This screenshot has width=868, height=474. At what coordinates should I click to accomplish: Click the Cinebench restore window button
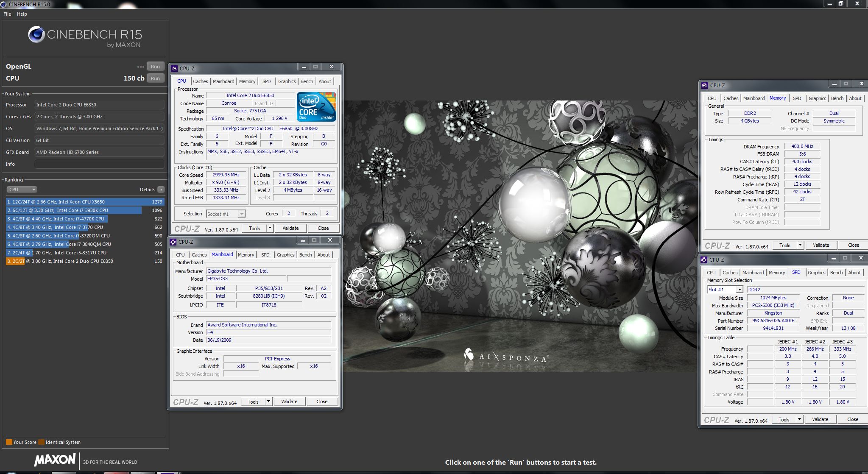pyautogui.click(x=840, y=4)
